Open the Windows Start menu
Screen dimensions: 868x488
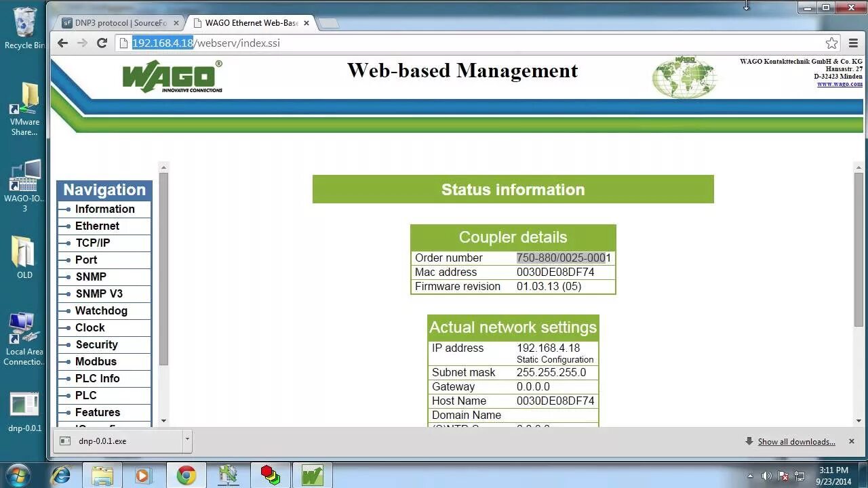pyautogui.click(x=18, y=474)
